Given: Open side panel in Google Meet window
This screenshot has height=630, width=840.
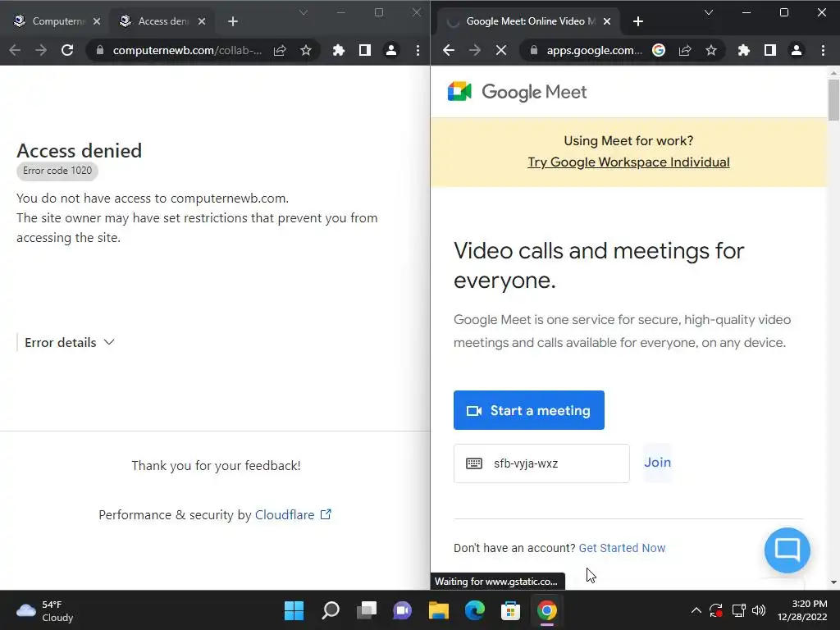Looking at the screenshot, I should pyautogui.click(x=769, y=50).
